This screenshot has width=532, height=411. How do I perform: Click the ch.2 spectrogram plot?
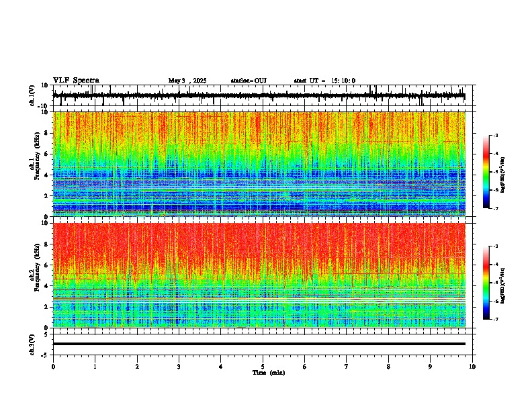click(259, 275)
